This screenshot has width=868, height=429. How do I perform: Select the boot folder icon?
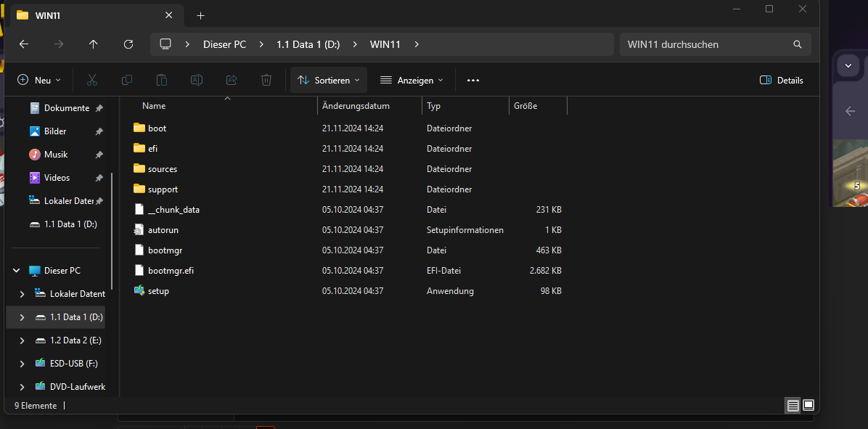[139, 128]
